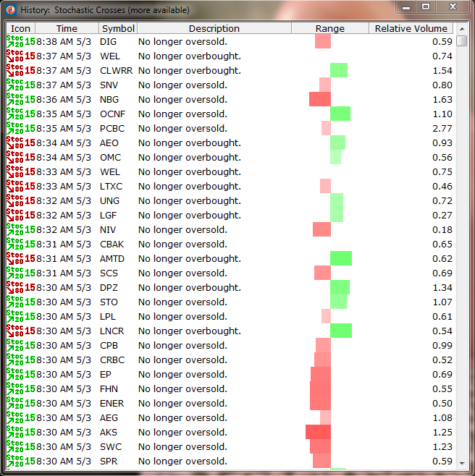Click the stochastic icon in the PCBC row

(x=20, y=129)
